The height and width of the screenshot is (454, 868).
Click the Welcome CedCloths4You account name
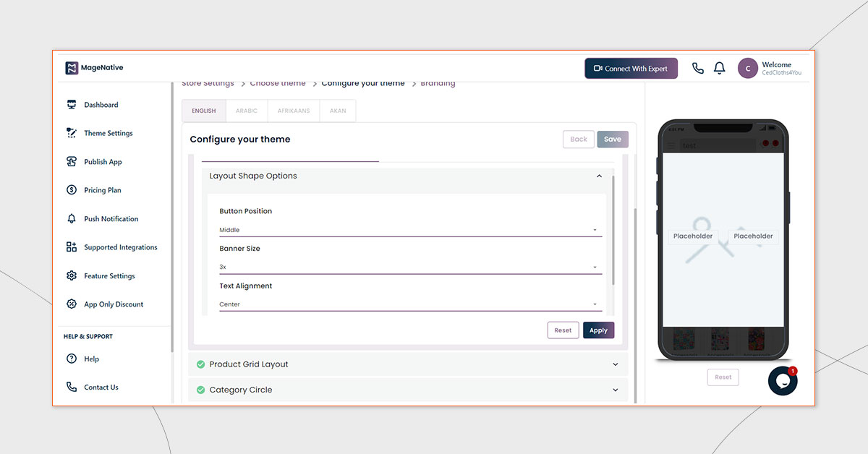click(x=781, y=69)
